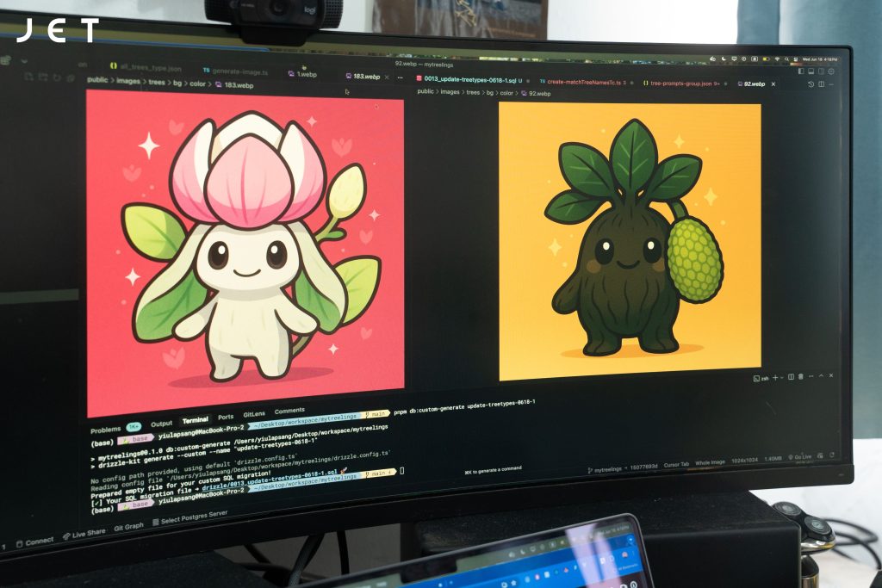The height and width of the screenshot is (588, 882).
Task: Open the Problems panel tab
Action: [105, 430]
